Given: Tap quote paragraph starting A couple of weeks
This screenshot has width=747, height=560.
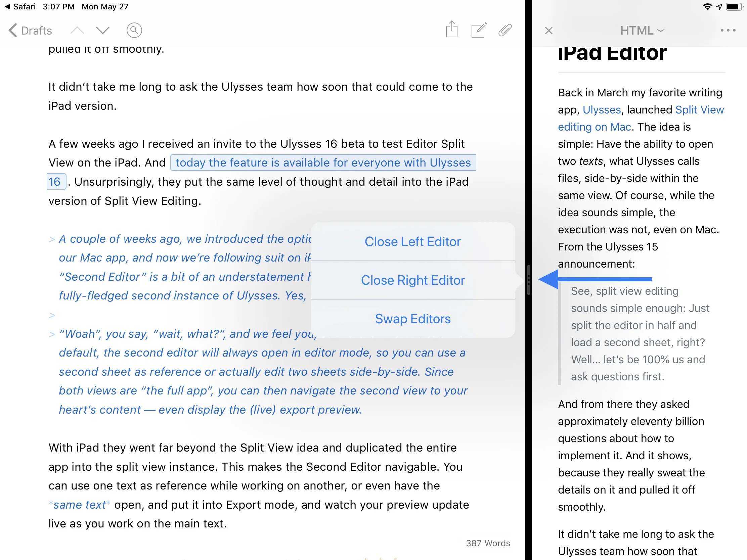Looking at the screenshot, I should [184, 267].
